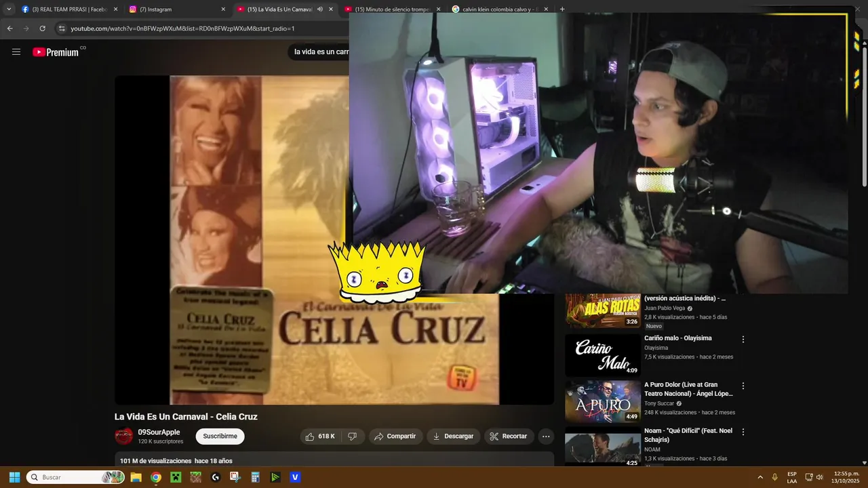
Task: Close the Facebook tab
Action: tap(115, 9)
